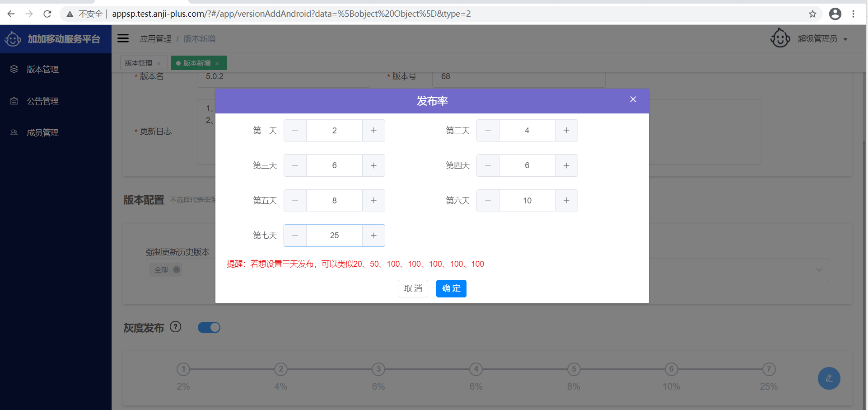The width and height of the screenshot is (868, 410).
Task: Expand the 强制更新历史版本 dropdown arrow
Action: [x=819, y=270]
